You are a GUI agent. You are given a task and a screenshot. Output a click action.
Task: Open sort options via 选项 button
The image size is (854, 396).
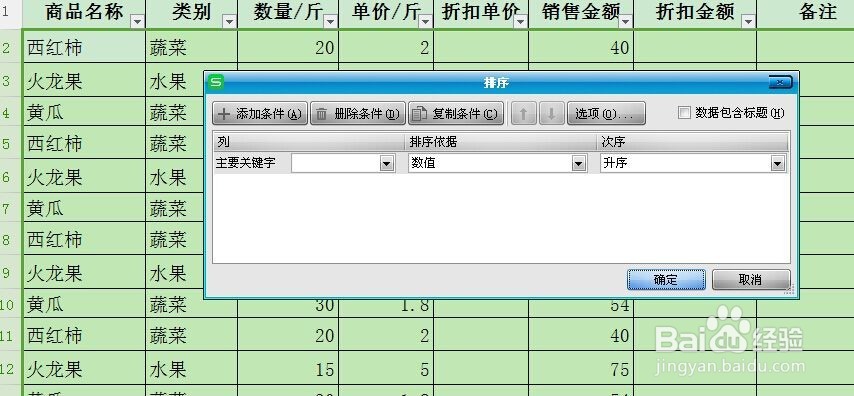[606, 113]
